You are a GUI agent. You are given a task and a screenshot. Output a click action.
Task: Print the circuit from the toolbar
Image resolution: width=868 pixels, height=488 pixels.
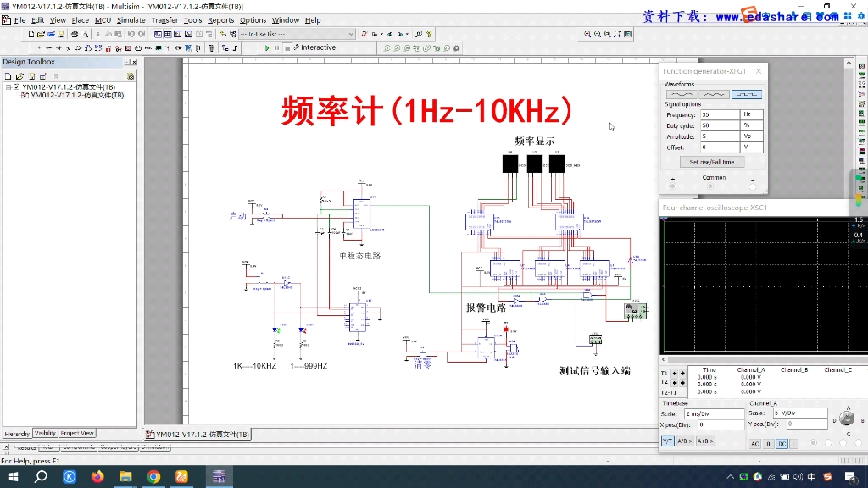[75, 34]
